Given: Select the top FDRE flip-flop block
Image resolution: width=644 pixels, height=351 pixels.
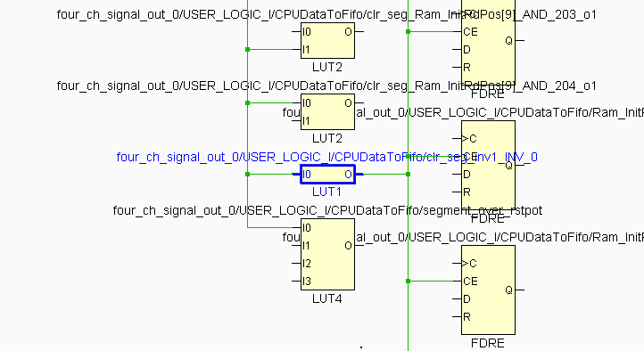Looking at the screenshot, I should pos(488,41).
